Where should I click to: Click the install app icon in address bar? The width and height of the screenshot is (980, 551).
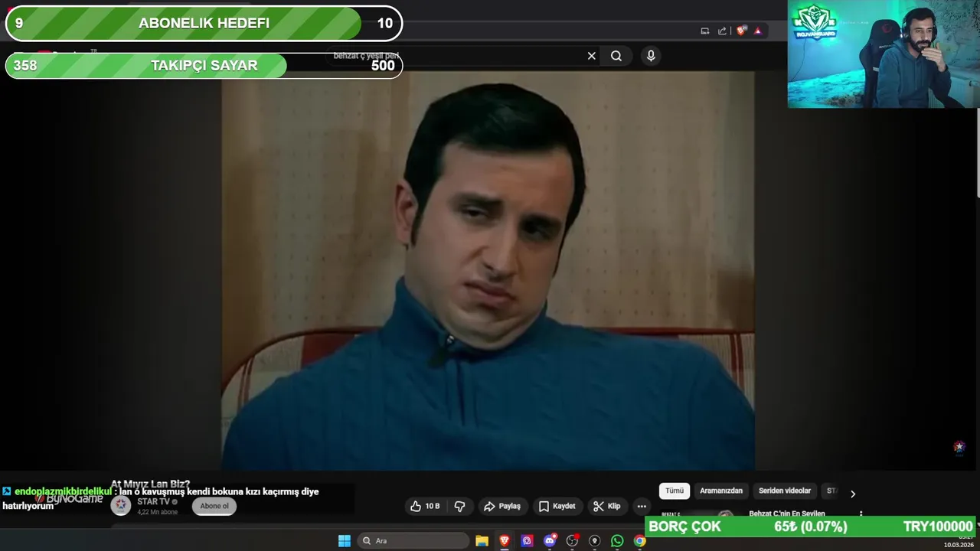coord(704,31)
